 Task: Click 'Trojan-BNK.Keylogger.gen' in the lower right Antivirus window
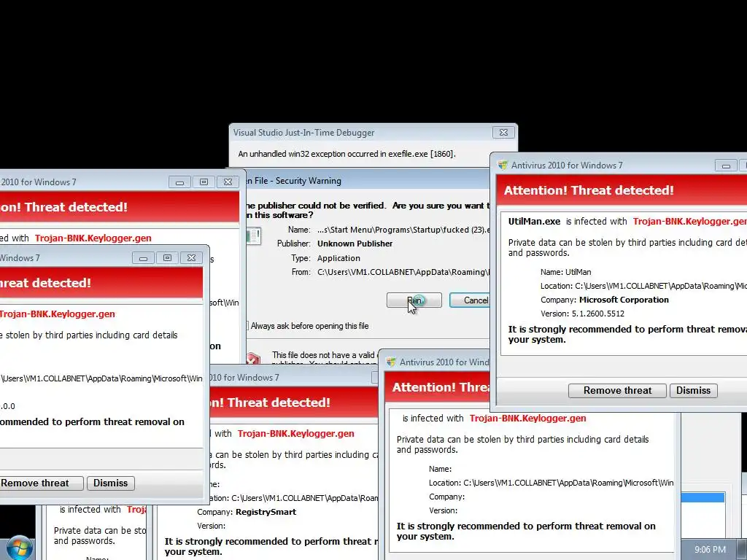pos(528,418)
